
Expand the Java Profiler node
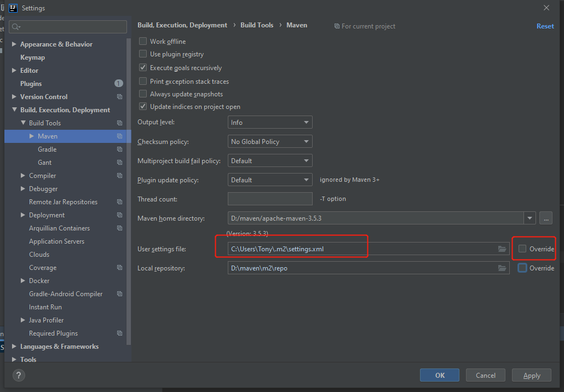point(23,320)
